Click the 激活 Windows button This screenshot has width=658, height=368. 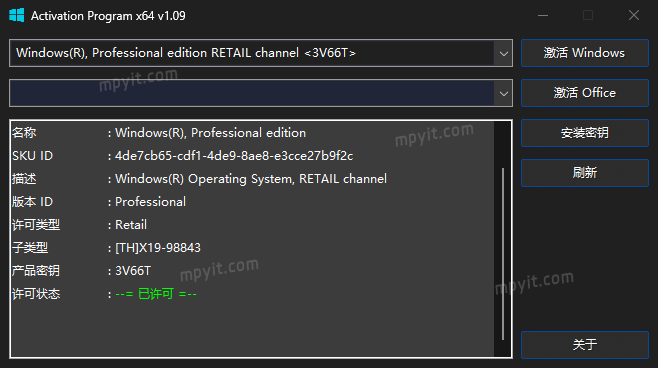coord(585,53)
